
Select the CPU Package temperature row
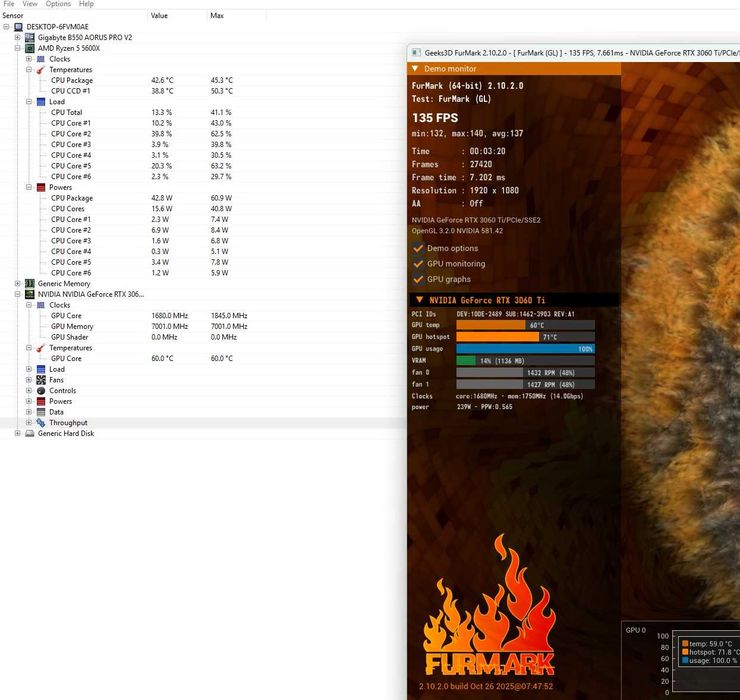203,80
